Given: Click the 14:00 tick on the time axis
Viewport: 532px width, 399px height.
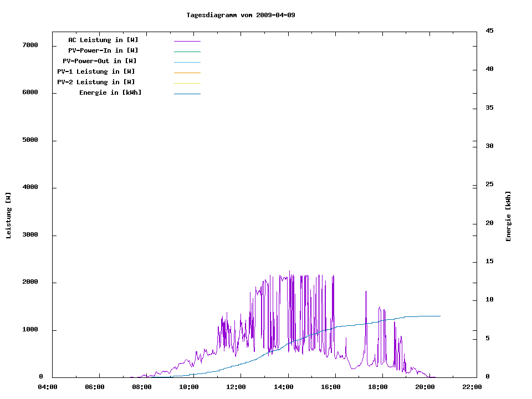Looking at the screenshot, I should [284, 387].
